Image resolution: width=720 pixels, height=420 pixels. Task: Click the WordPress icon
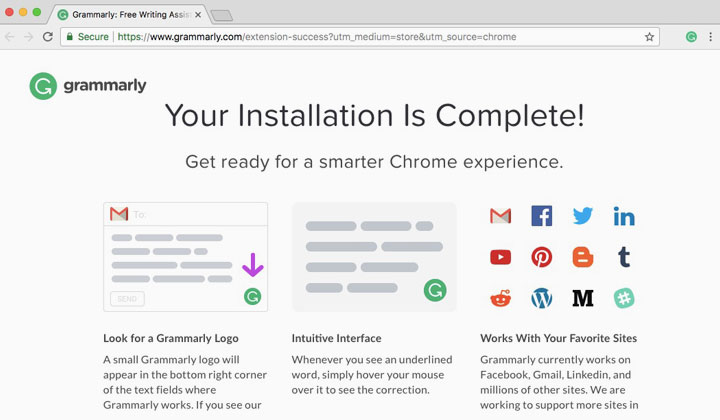point(541,298)
